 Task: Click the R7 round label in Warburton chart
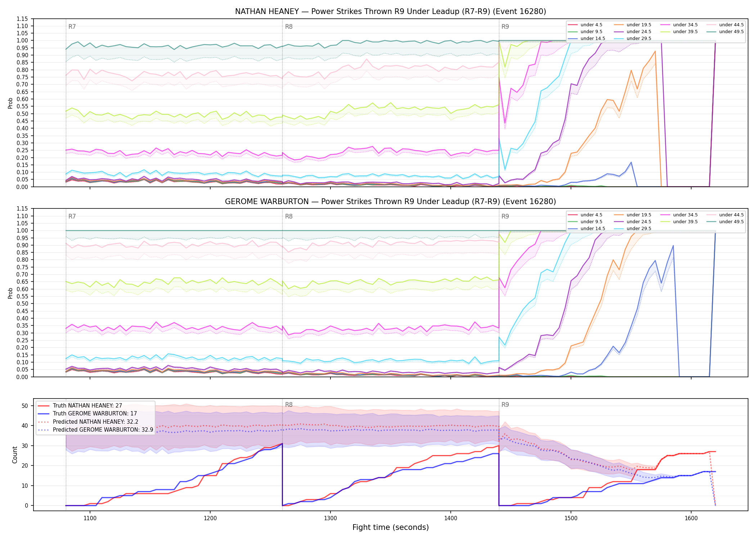point(72,216)
